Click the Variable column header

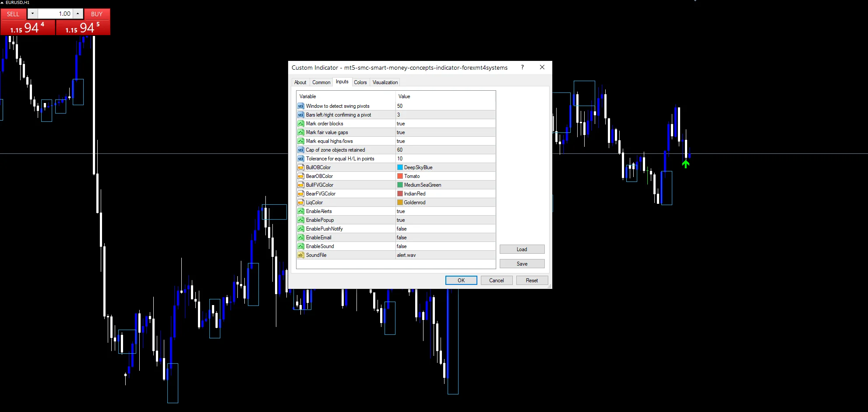pyautogui.click(x=346, y=96)
